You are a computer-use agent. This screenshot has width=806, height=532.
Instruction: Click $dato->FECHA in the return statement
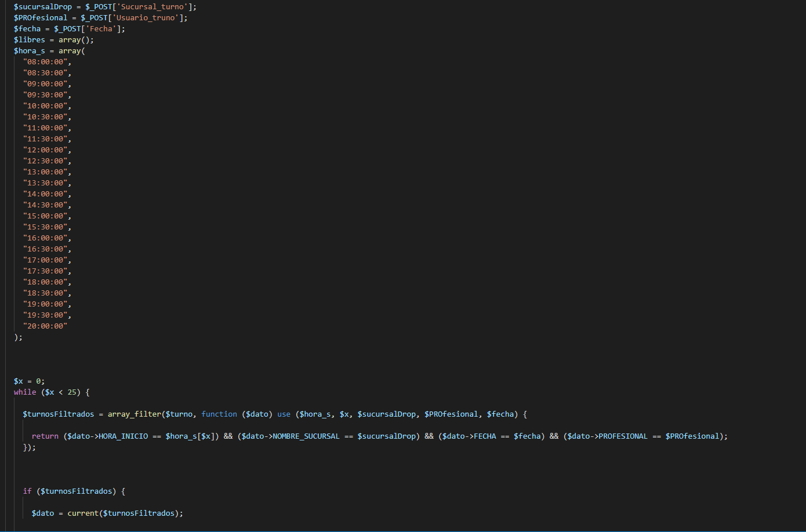pos(470,436)
